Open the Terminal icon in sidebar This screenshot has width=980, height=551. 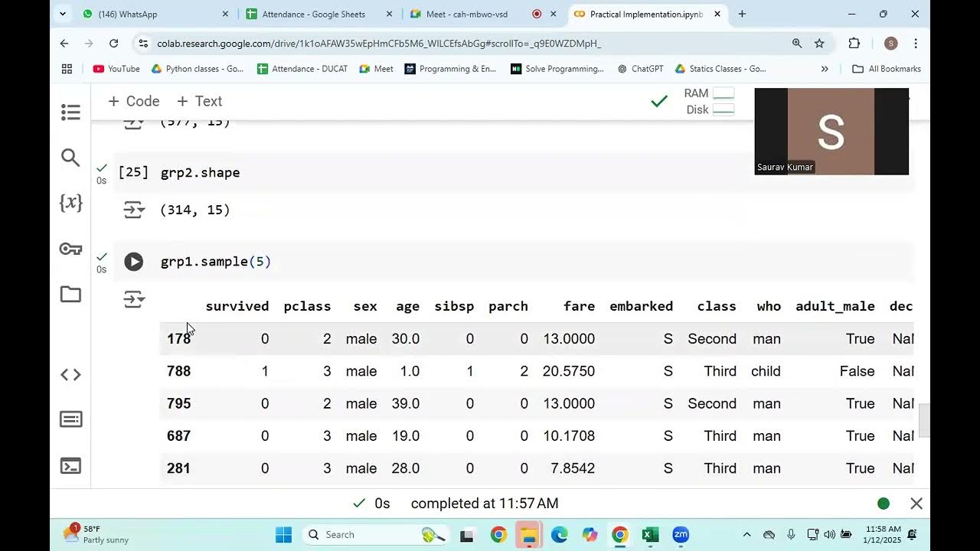[x=70, y=465]
